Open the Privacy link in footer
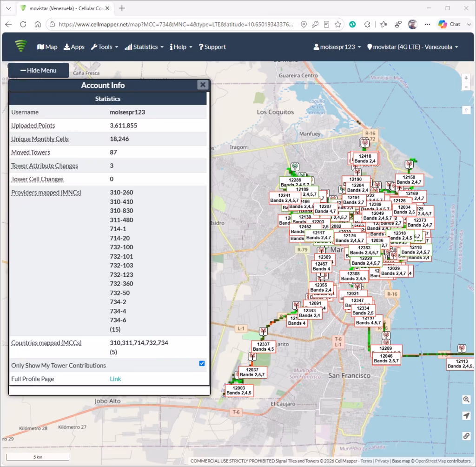476x467 pixels. pyautogui.click(x=382, y=461)
